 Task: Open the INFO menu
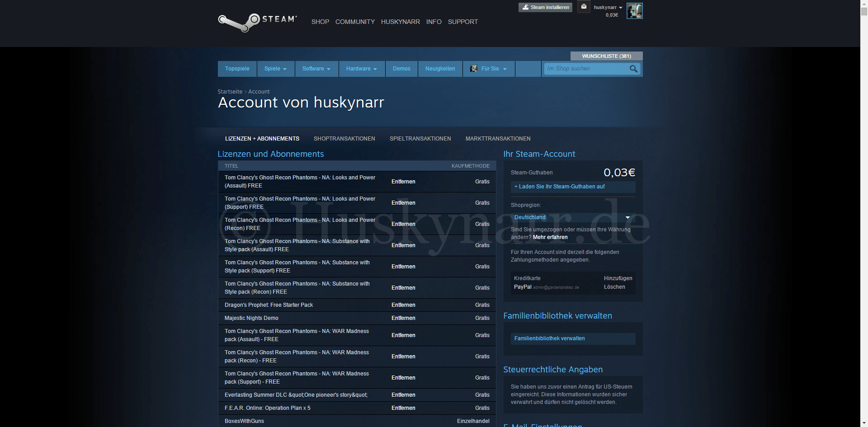(434, 22)
